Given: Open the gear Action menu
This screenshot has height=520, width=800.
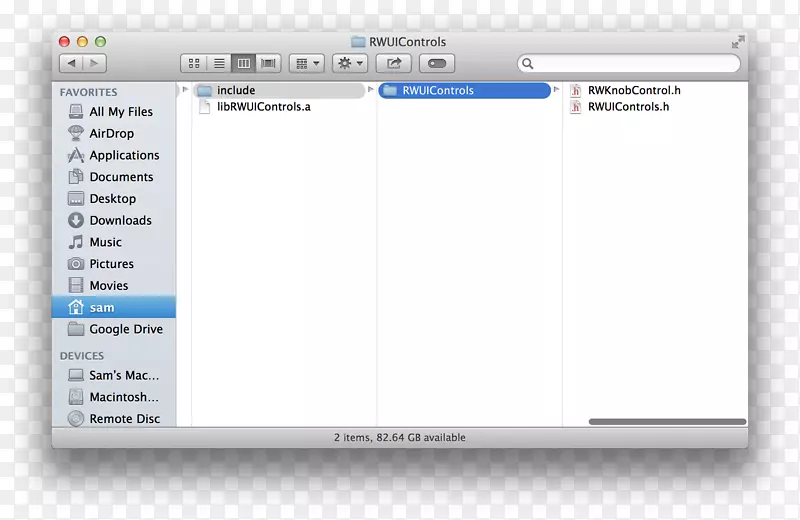Looking at the screenshot, I should click(x=350, y=63).
